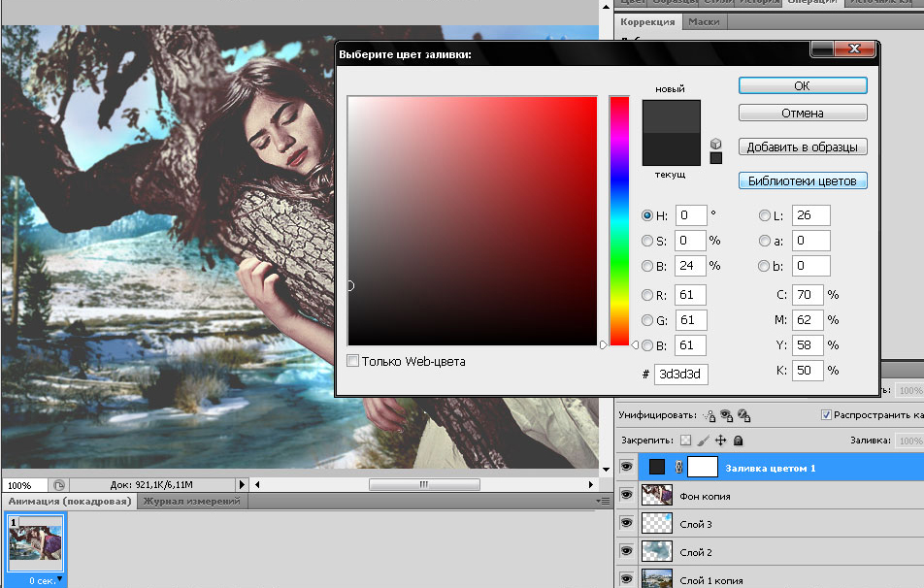Click the web-safe color square under the cube

point(716,158)
